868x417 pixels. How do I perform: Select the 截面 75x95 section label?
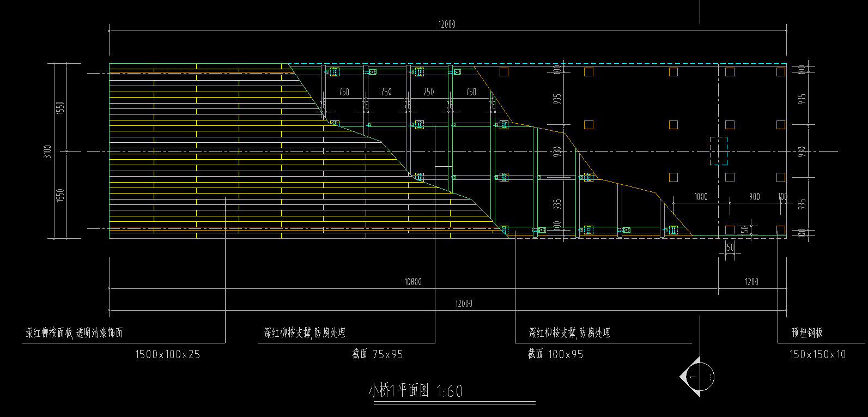(x=377, y=354)
